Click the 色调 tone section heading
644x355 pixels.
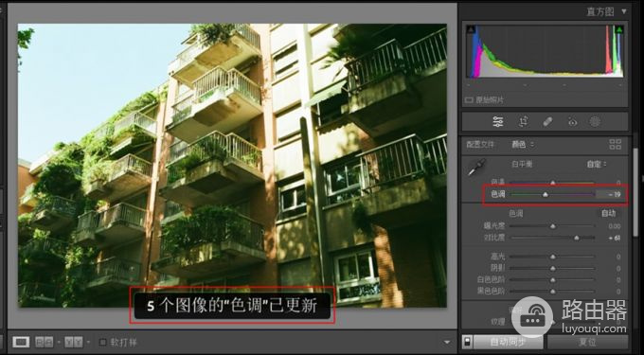point(516,213)
